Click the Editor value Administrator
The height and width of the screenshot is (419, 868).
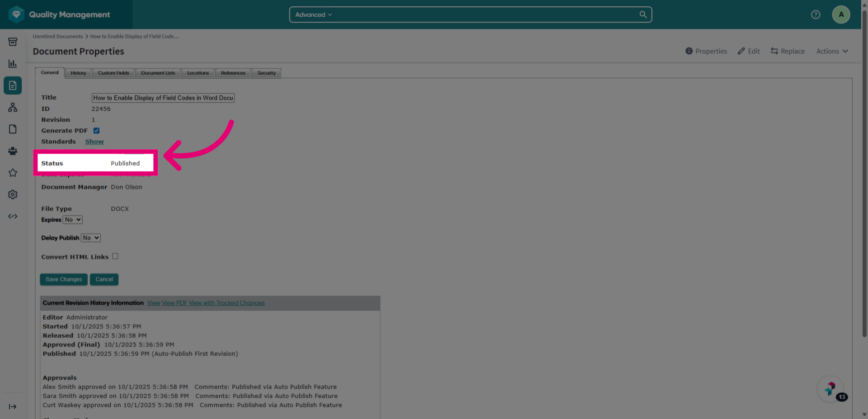click(x=87, y=317)
